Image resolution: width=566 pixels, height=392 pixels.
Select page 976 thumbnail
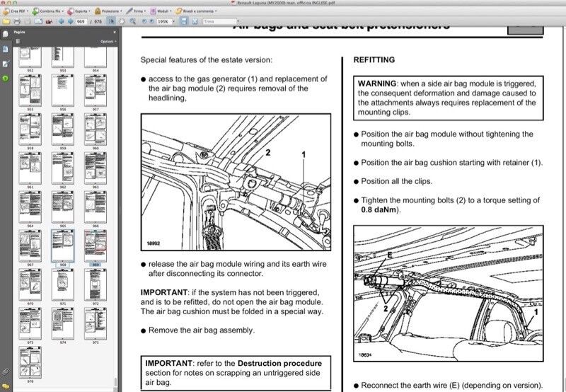pos(30,362)
